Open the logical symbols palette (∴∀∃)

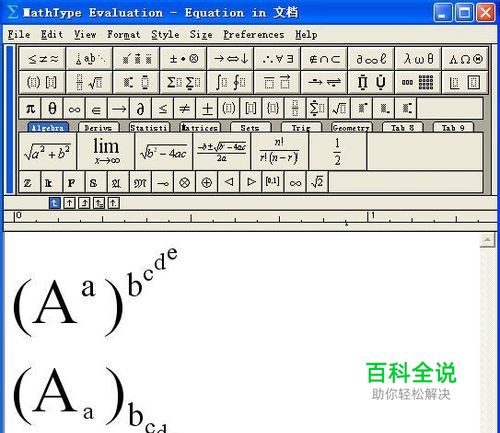[x=277, y=59]
